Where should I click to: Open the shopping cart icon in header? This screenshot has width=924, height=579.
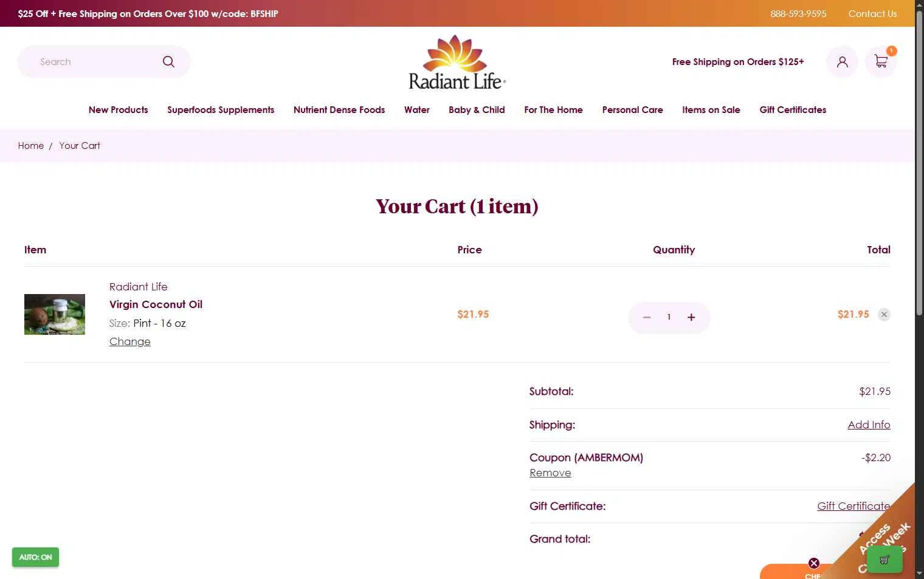(x=881, y=62)
